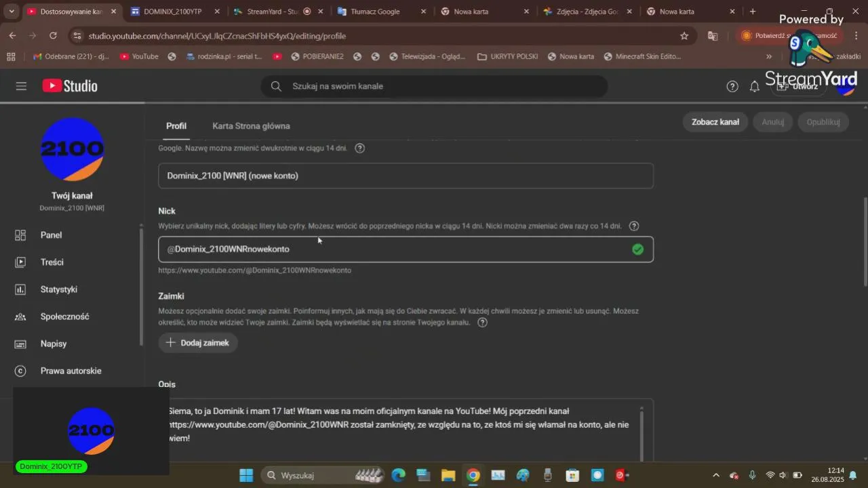Click help icon beside the Nick description
The image size is (868, 488).
634,226
